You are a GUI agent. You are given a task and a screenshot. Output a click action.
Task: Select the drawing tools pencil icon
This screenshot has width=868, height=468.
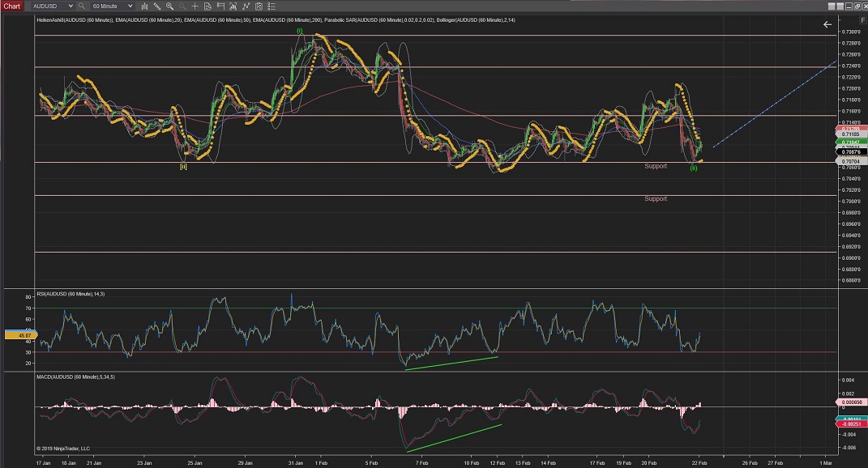[x=156, y=6]
